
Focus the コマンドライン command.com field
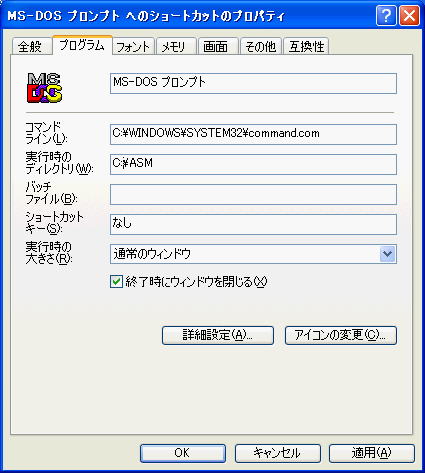coord(253,134)
